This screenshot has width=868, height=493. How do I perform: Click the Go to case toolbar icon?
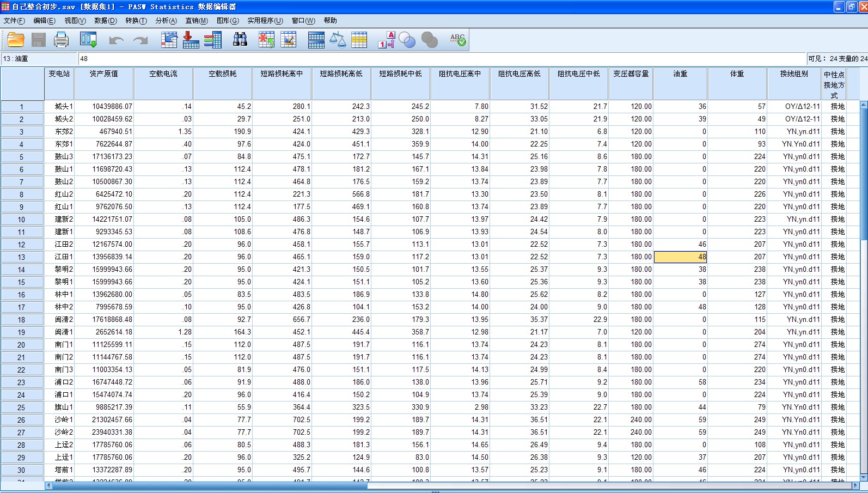(x=169, y=40)
